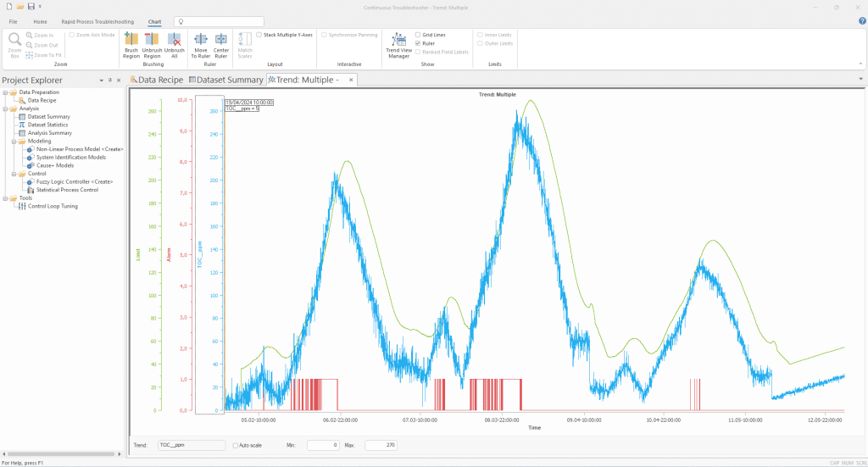Collapse the Data Preparation tree node
The image size is (868, 467).
pos(5,92)
